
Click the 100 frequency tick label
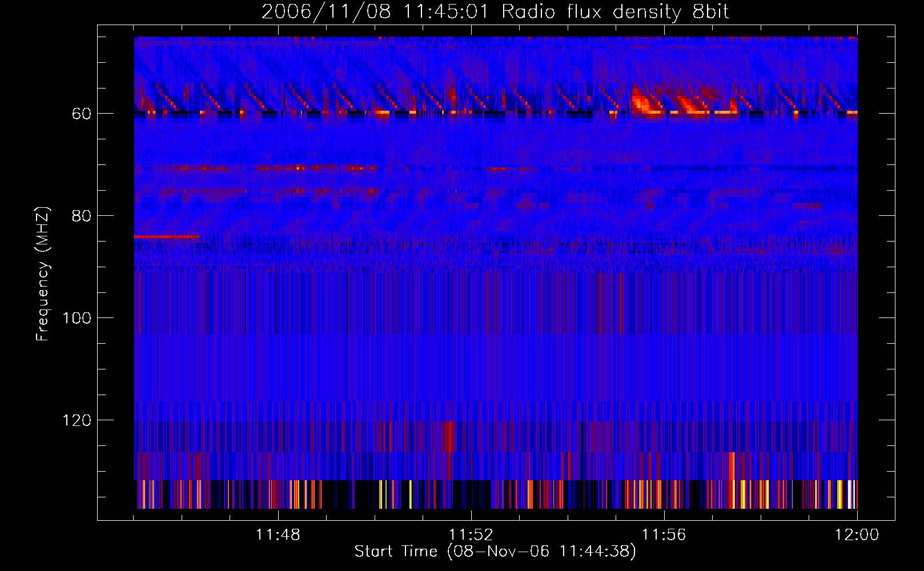(77, 318)
